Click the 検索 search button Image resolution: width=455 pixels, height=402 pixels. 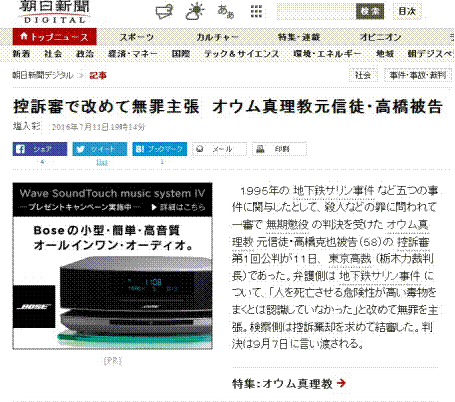pos(370,11)
